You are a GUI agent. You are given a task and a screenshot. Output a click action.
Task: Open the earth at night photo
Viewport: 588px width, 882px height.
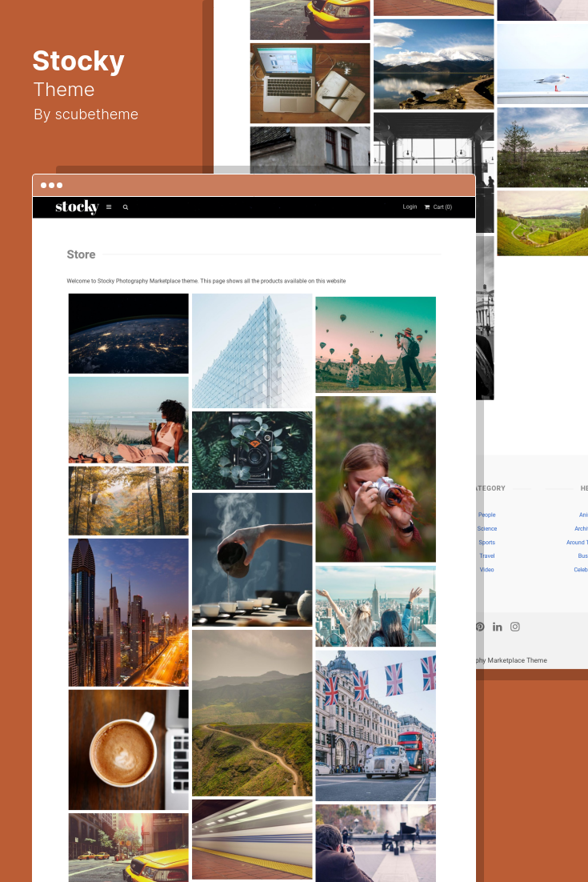(129, 334)
